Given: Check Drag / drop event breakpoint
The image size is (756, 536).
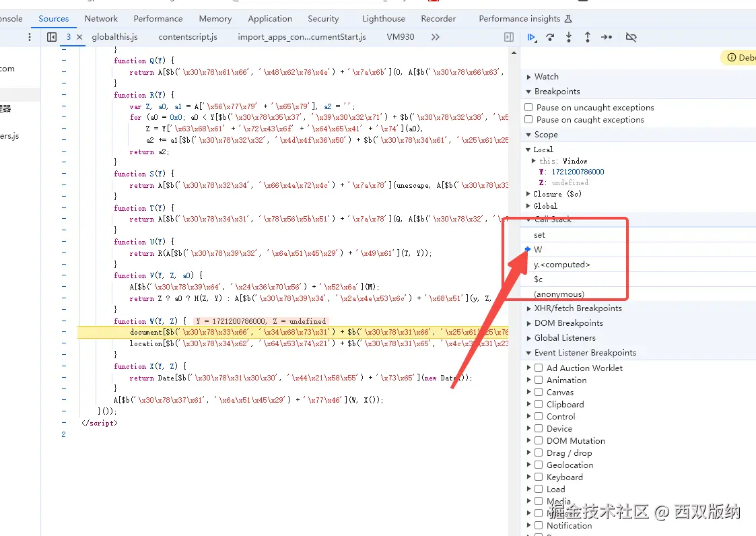Looking at the screenshot, I should pyautogui.click(x=539, y=453).
